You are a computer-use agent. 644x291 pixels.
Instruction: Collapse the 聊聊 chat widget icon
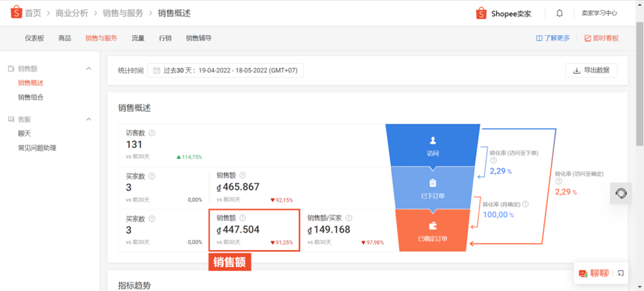(x=621, y=273)
